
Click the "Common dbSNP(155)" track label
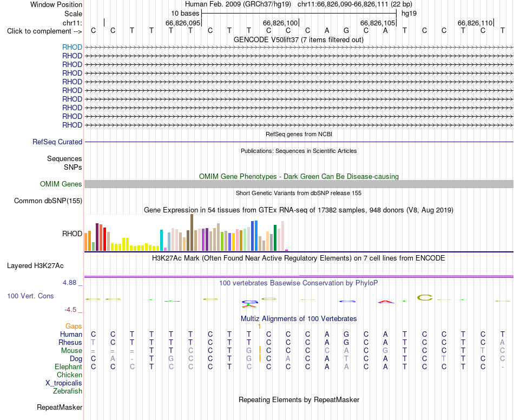pos(48,201)
